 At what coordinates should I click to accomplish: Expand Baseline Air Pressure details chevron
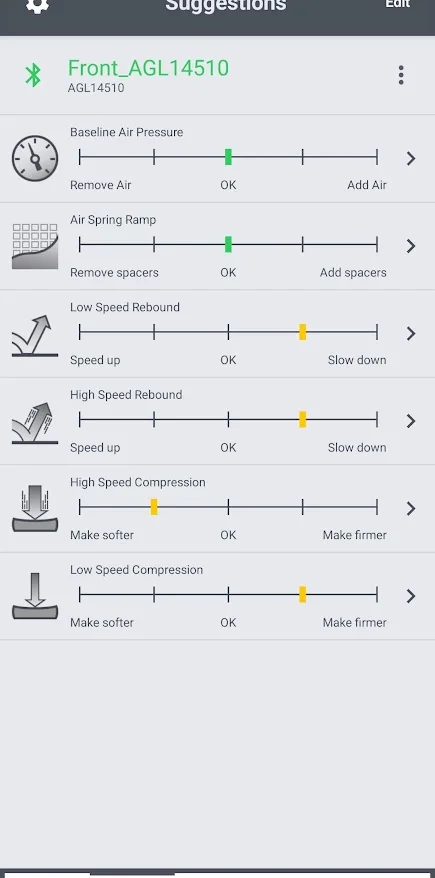point(411,158)
